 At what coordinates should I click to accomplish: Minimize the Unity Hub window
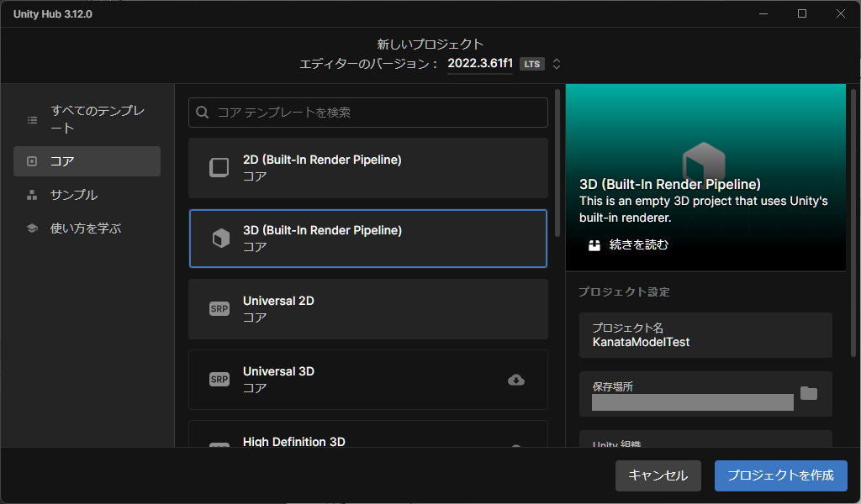763,13
